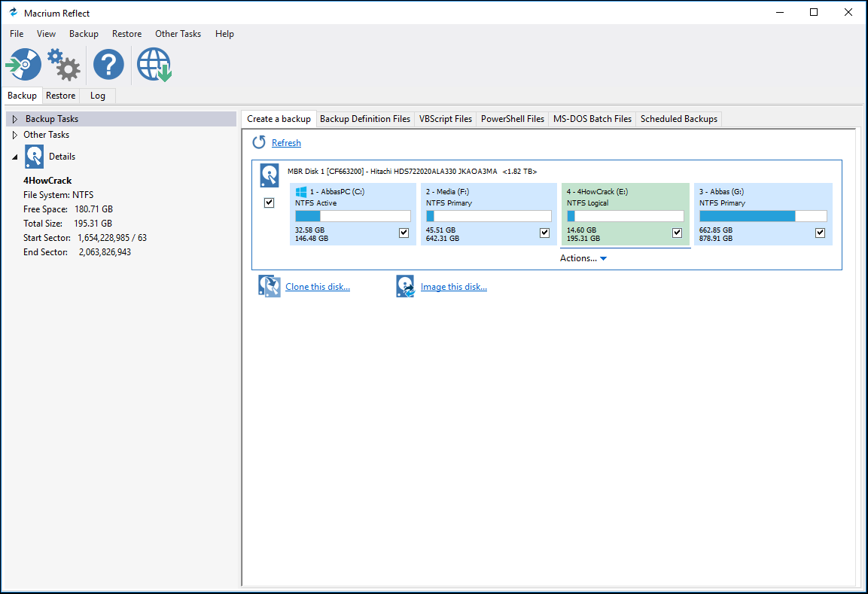Open the File menu

tap(17, 34)
